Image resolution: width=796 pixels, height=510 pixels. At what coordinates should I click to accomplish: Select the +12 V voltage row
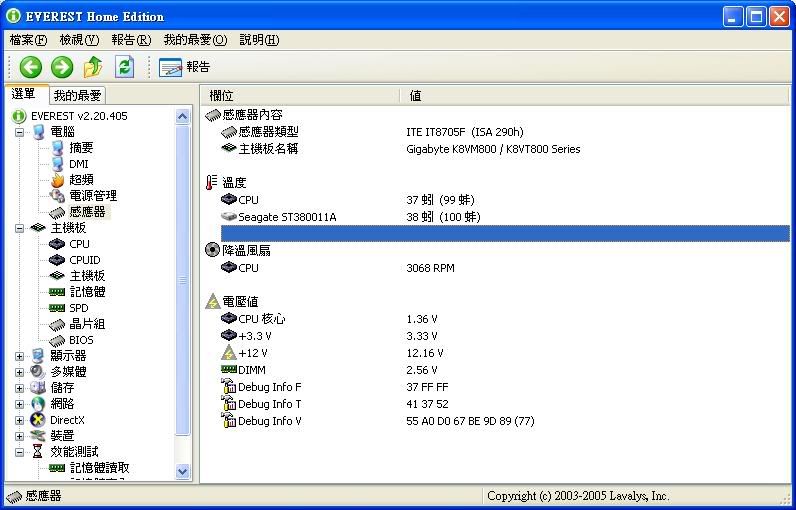(x=505, y=353)
